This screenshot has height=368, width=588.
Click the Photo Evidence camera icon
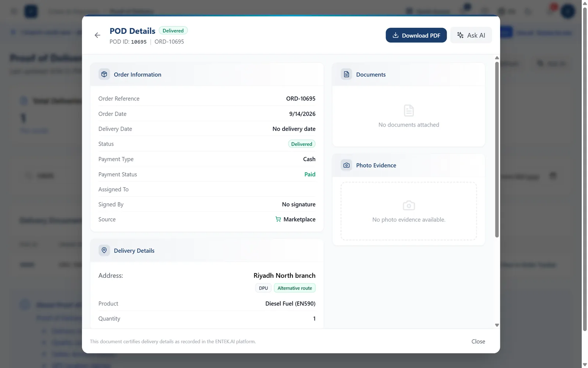point(347,165)
